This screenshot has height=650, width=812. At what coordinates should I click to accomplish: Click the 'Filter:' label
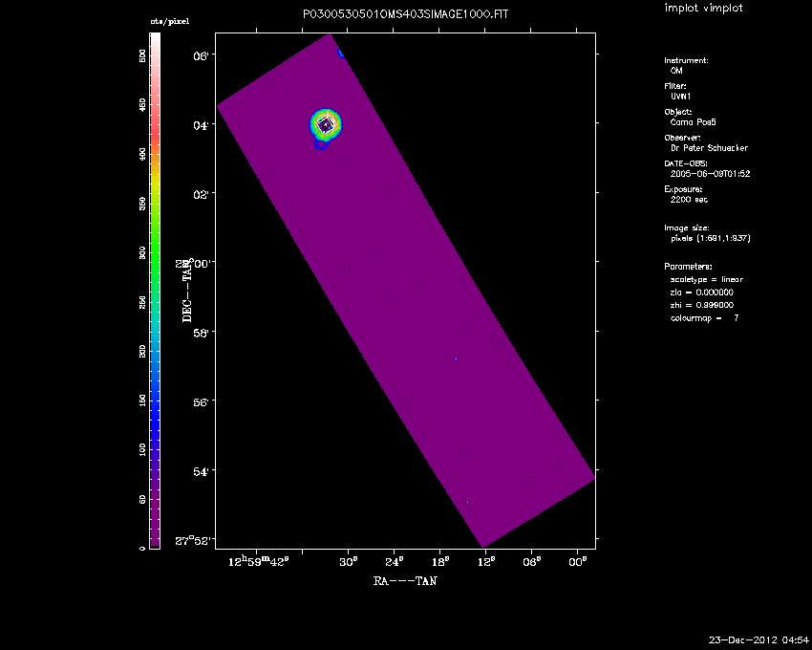coord(675,86)
